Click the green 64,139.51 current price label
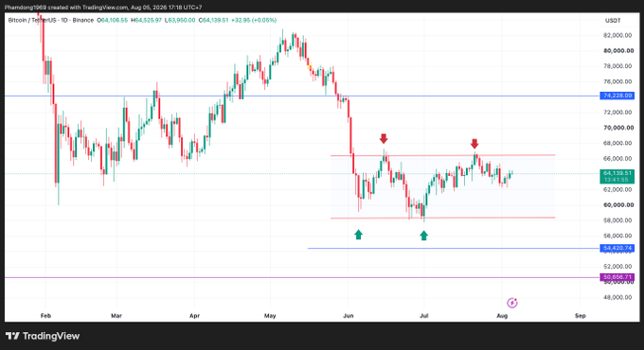 coord(617,173)
